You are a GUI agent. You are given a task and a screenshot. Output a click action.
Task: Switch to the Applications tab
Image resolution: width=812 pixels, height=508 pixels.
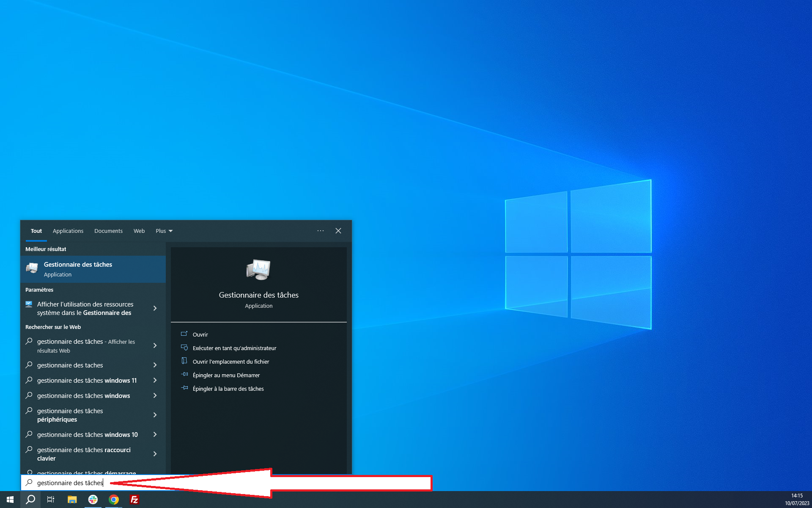(x=68, y=231)
